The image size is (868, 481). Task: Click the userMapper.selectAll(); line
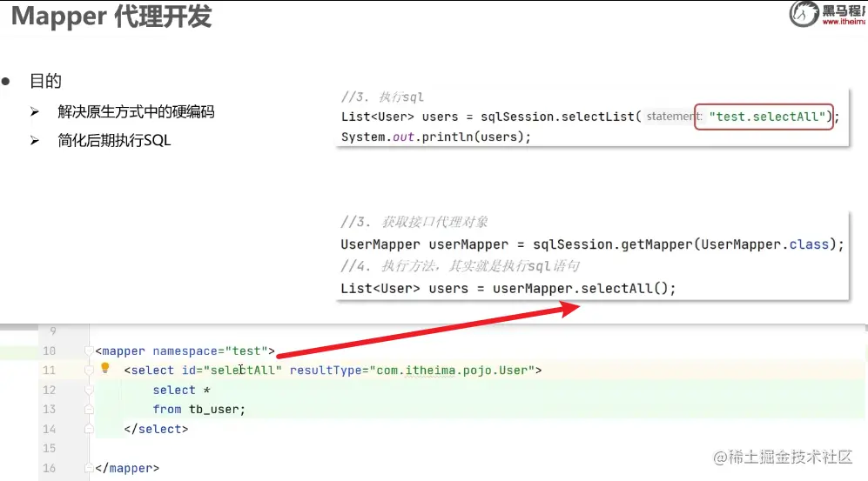click(508, 288)
